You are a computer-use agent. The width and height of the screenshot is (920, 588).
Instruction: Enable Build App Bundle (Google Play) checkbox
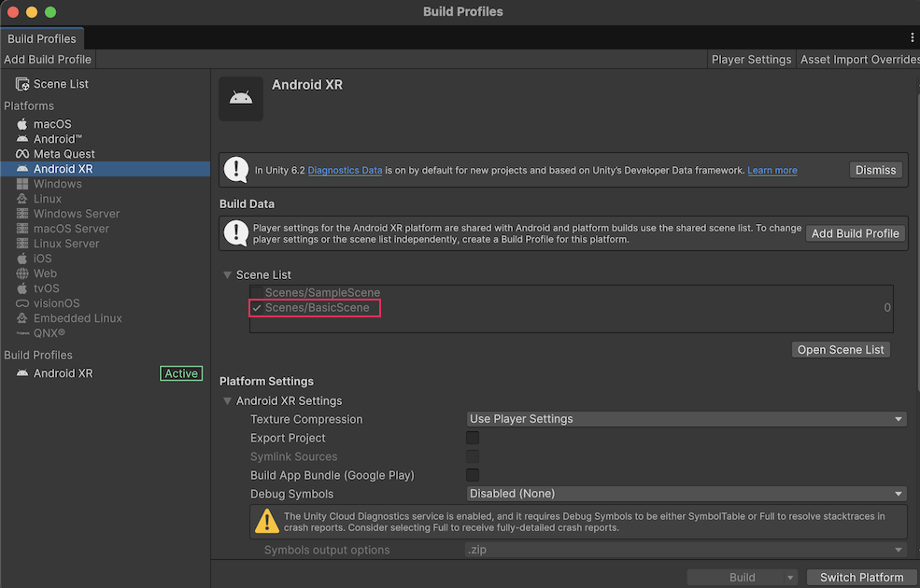473,475
